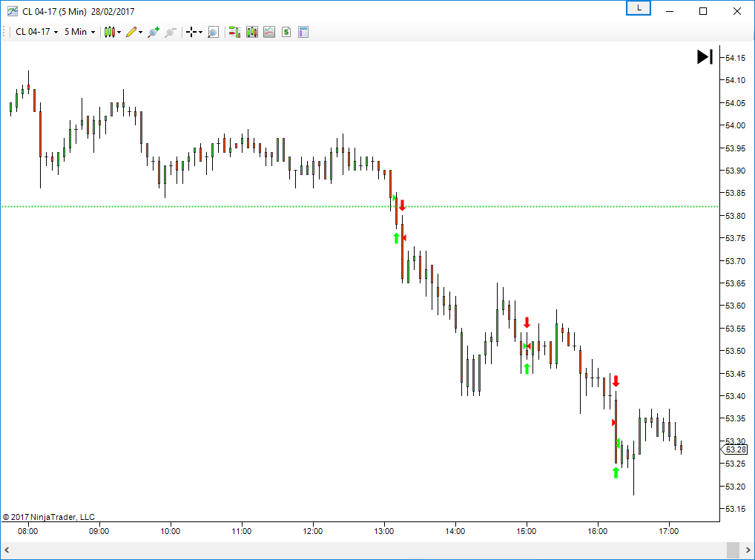The width and height of the screenshot is (755, 560).
Task: Open the 5 Min interval dropdown
Action: click(80, 32)
